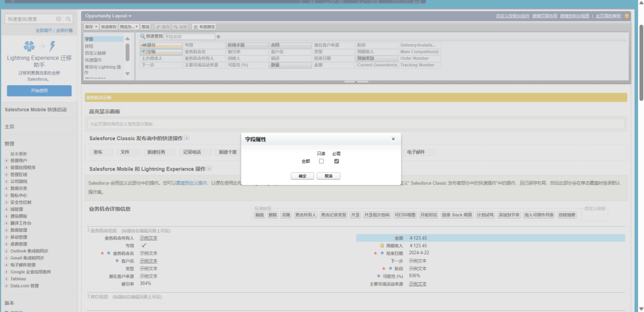Click the toolbar 取消 button
Viewport: 644px width, 312px height.
coord(146,27)
